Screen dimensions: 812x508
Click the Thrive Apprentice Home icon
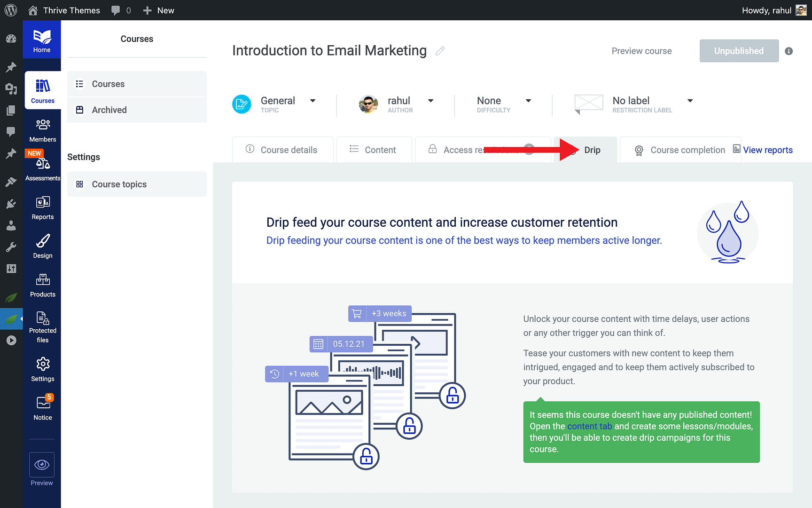click(42, 39)
